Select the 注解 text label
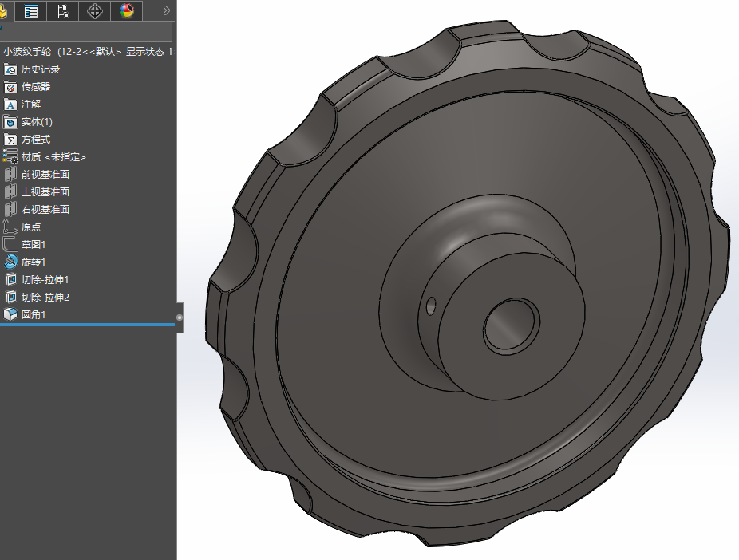The image size is (739, 560). point(31,104)
